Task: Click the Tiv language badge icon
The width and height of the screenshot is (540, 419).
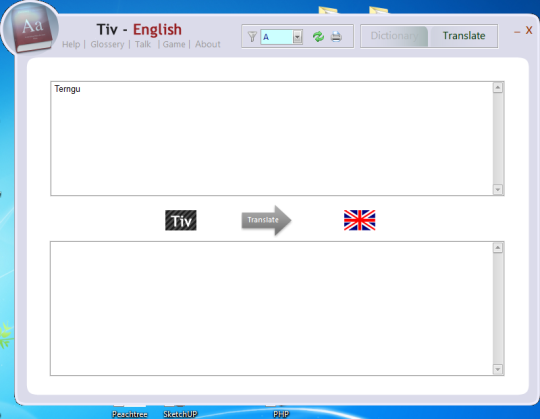Action: click(181, 220)
